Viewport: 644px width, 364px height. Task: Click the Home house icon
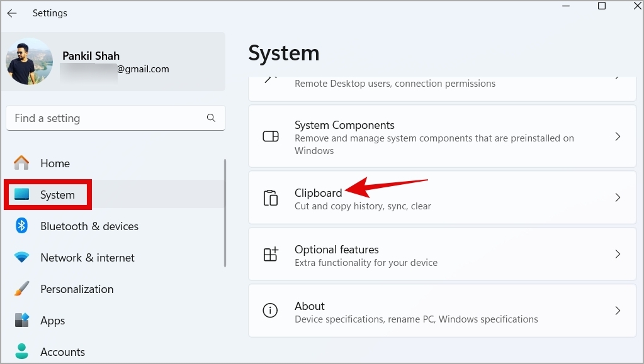tap(21, 163)
